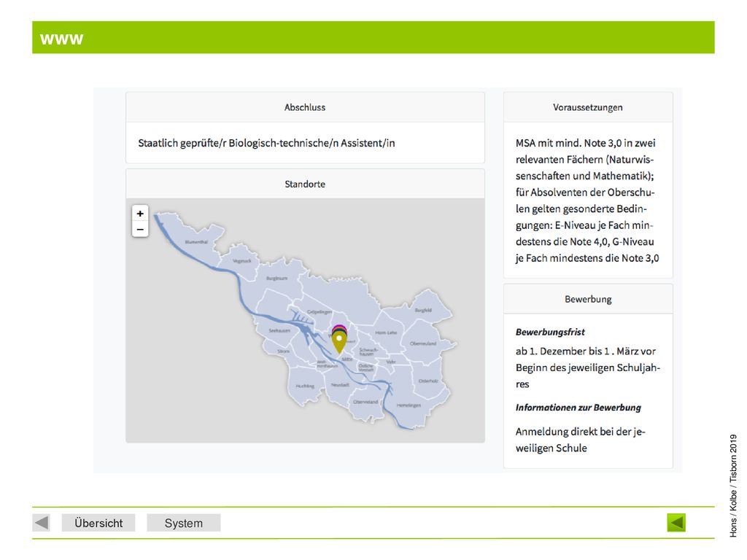
Task: Click the Vegesack district on the map
Action: coord(242,261)
